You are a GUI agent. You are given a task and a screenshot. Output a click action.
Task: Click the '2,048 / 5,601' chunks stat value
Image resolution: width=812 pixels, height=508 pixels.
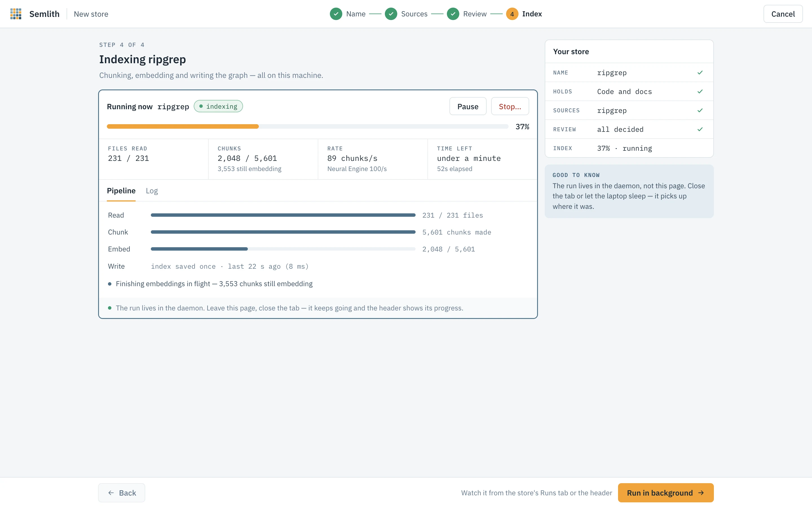point(247,158)
